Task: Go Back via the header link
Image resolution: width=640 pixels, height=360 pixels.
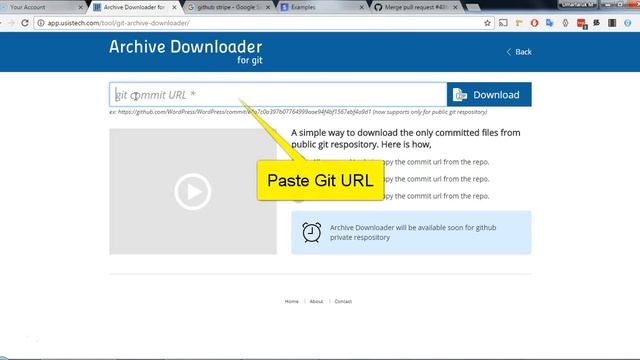Action: coord(519,52)
